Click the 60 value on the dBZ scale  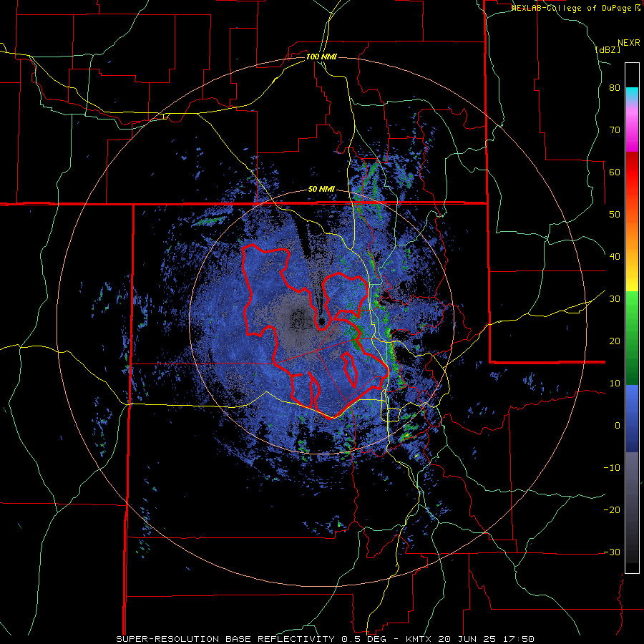pos(615,172)
